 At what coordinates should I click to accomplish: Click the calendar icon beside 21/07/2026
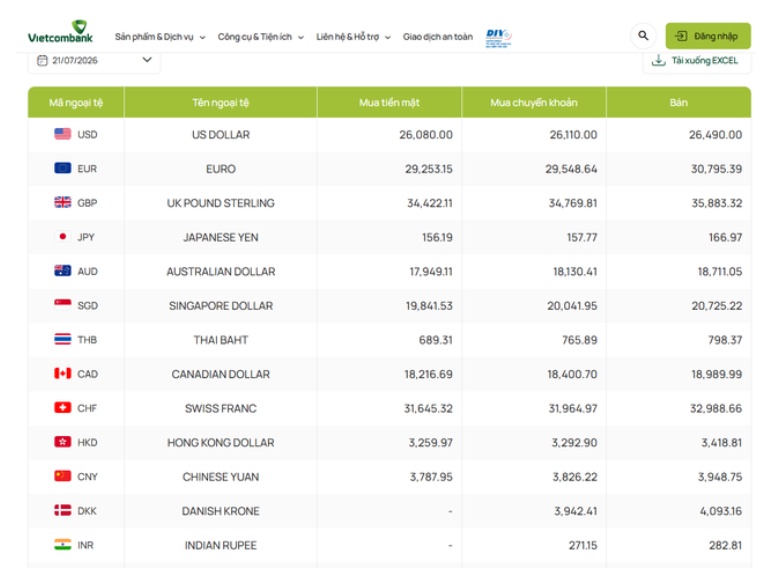42,60
